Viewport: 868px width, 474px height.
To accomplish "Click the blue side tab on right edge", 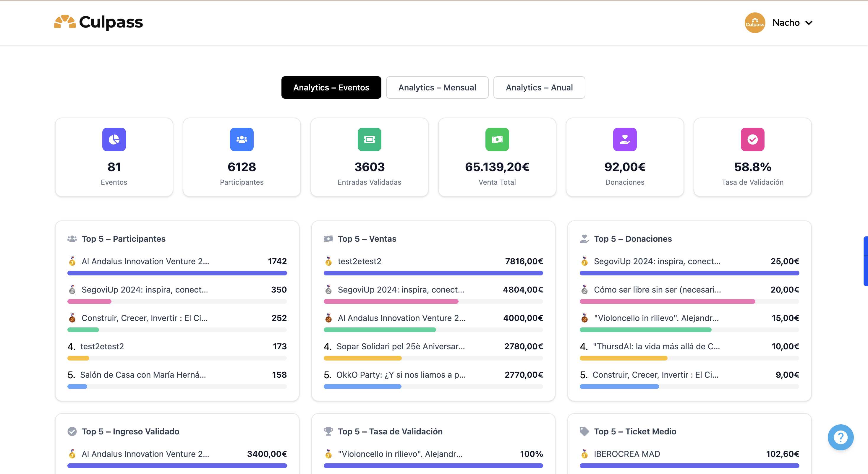I will pos(865,261).
